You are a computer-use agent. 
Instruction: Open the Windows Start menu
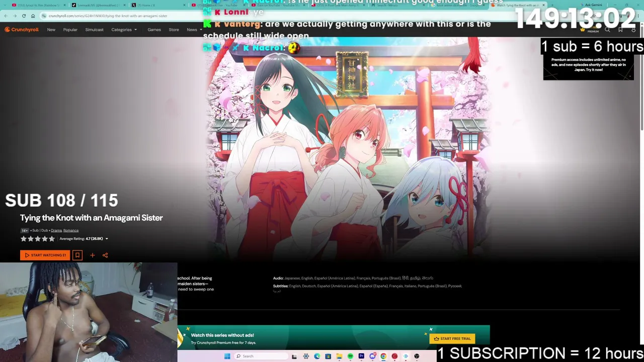tap(227, 356)
